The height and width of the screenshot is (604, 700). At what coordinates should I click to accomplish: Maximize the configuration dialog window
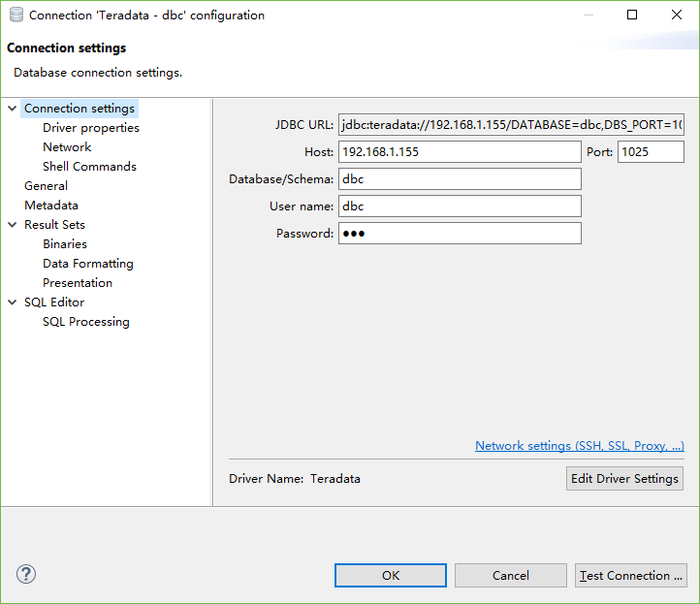(x=632, y=15)
